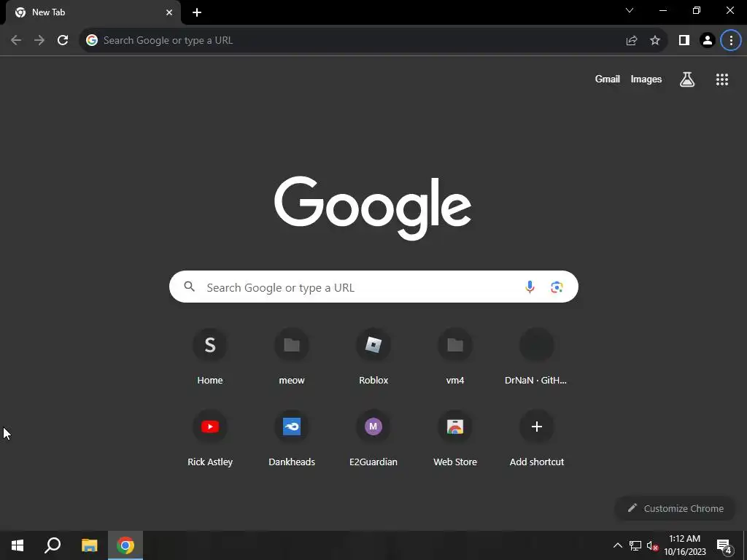The image size is (747, 560).
Task: Open the Images link
Action: (x=646, y=79)
